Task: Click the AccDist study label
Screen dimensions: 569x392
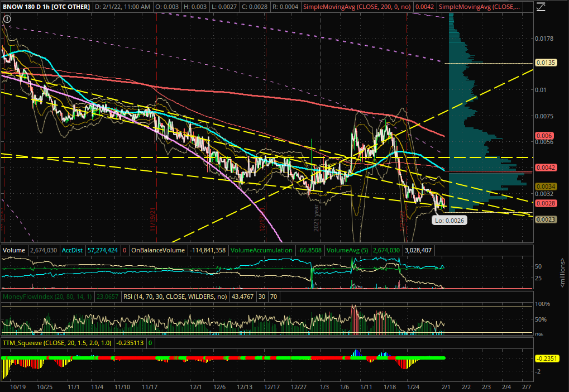Action: 71,250
